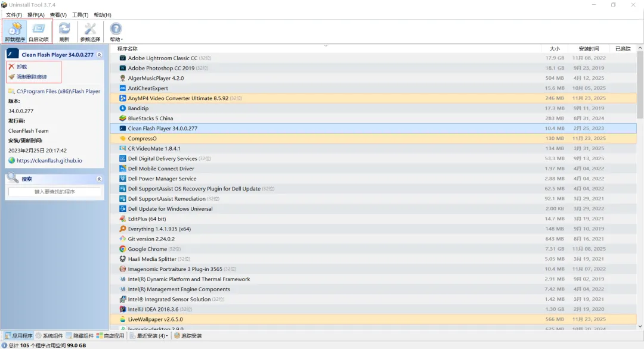Click 追踪安装 trace install button
Image resolution: width=644 pixels, height=349 pixels.
[x=188, y=335]
